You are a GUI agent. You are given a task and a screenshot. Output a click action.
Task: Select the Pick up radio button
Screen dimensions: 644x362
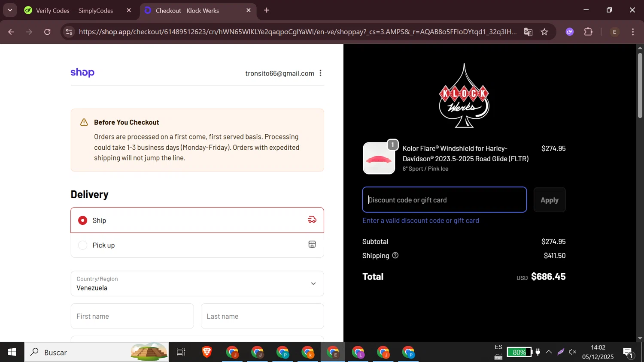(83, 245)
